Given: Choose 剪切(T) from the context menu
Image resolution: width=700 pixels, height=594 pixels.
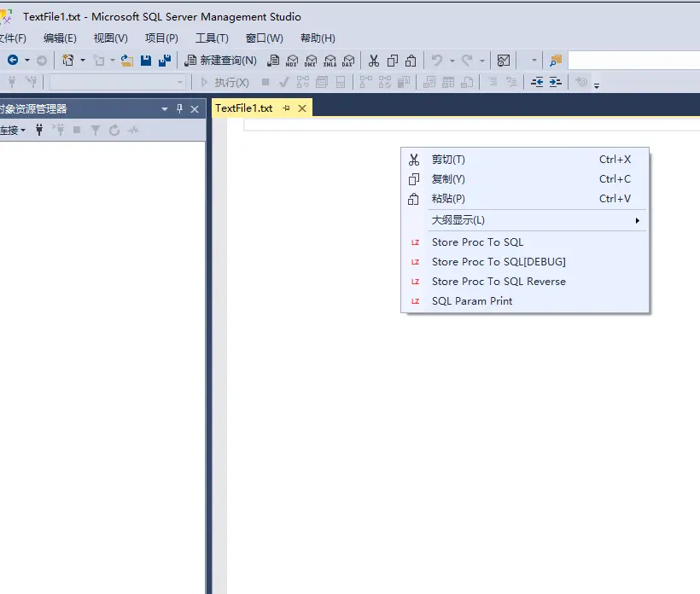Looking at the screenshot, I should 524,160.
